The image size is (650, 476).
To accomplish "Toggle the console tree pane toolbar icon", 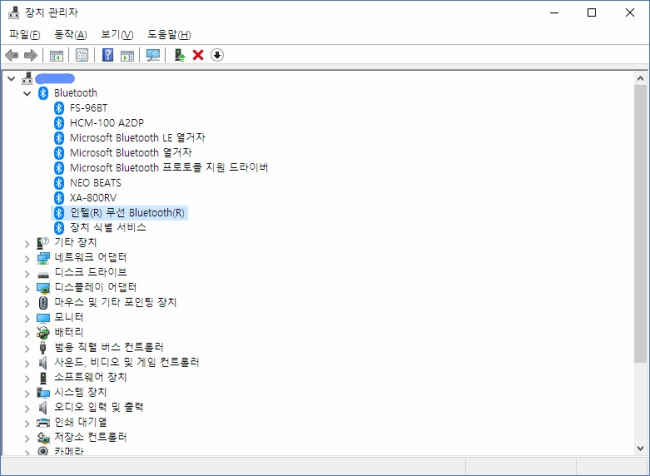I will tap(56, 55).
